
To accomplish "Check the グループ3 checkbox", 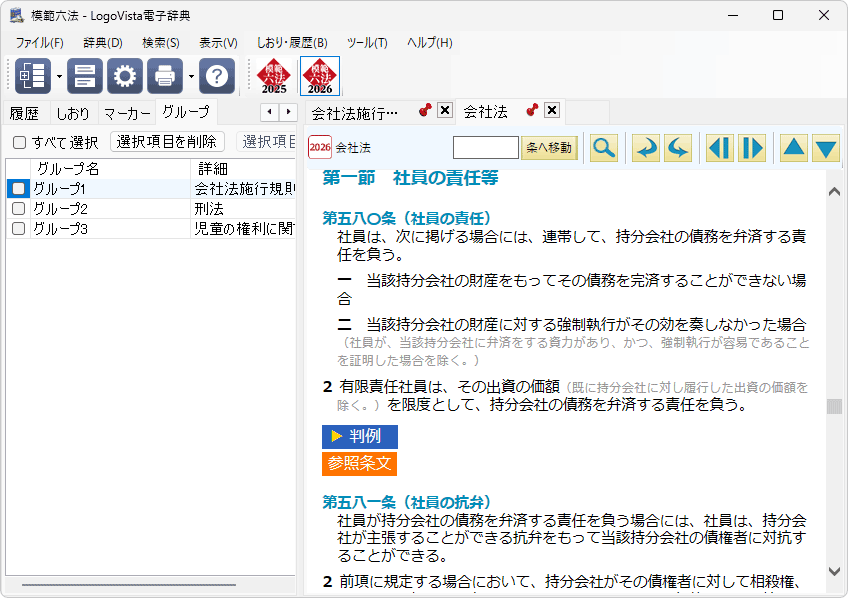I will pos(18,228).
